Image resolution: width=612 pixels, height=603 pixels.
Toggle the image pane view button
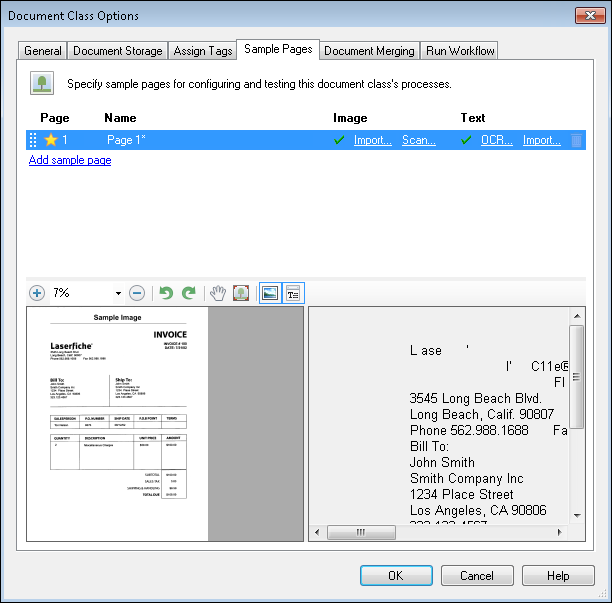[x=270, y=293]
